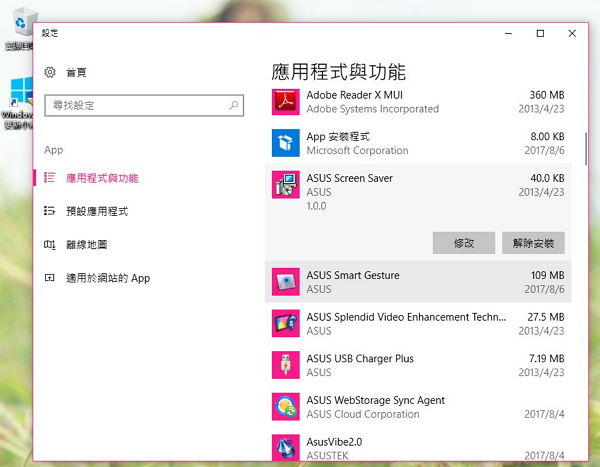Click the apps list scrollbar thumb
Viewport: 600px width, 467px height.
click(585, 149)
